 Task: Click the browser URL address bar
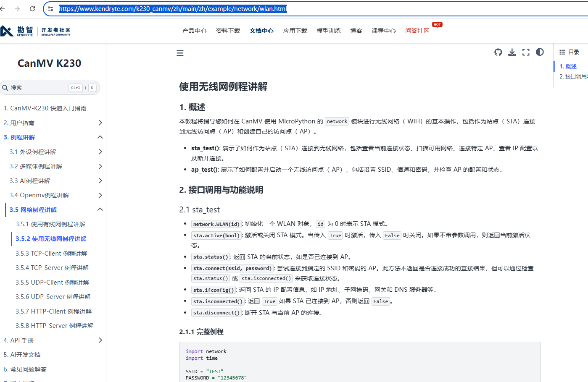(x=294, y=8)
